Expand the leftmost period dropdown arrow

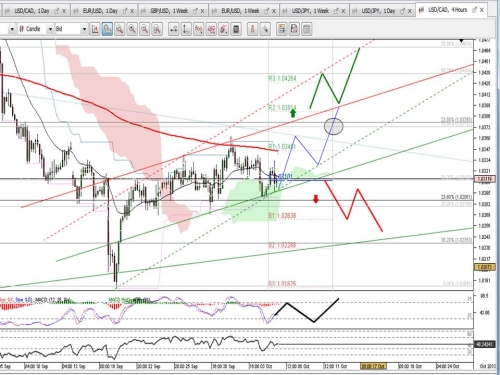click(x=12, y=29)
